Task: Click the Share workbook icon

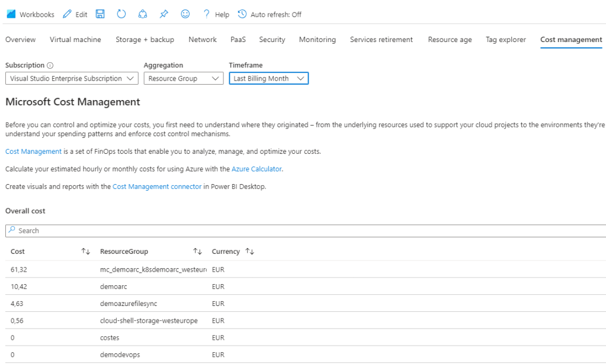Action: [x=142, y=14]
